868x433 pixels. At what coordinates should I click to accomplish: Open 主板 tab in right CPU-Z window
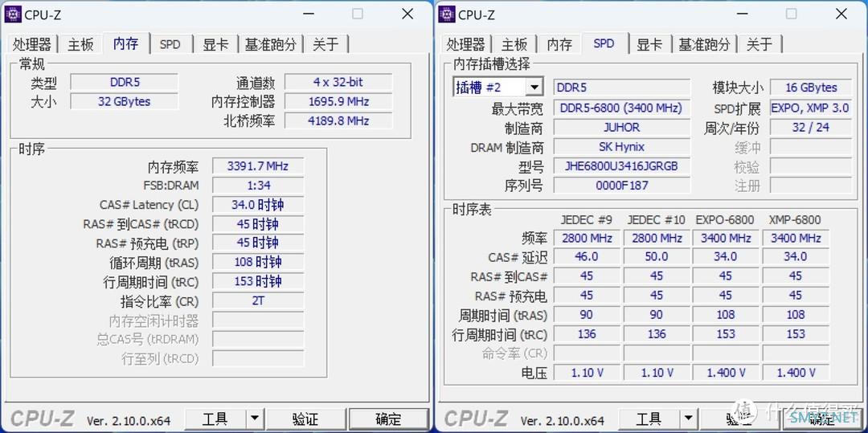point(514,44)
